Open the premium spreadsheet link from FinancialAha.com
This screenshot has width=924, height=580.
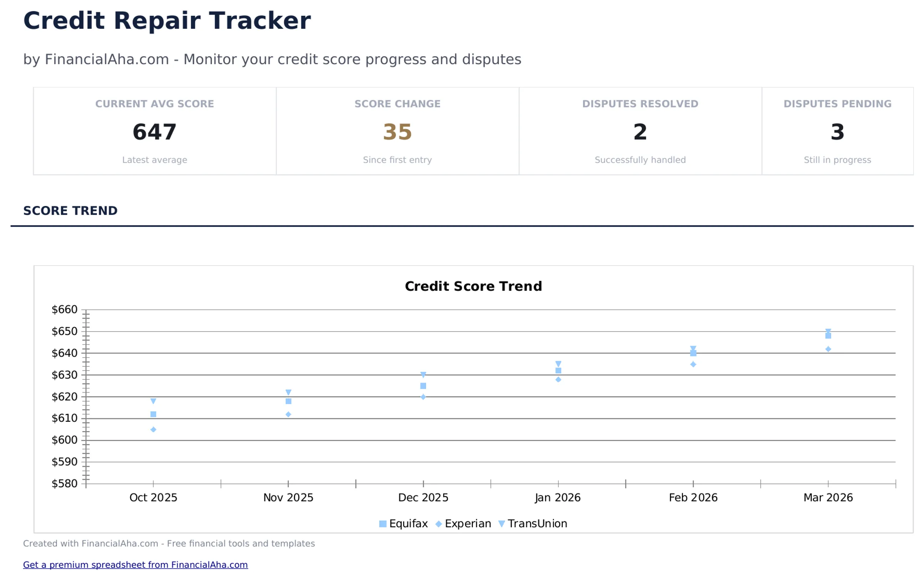tap(136, 565)
